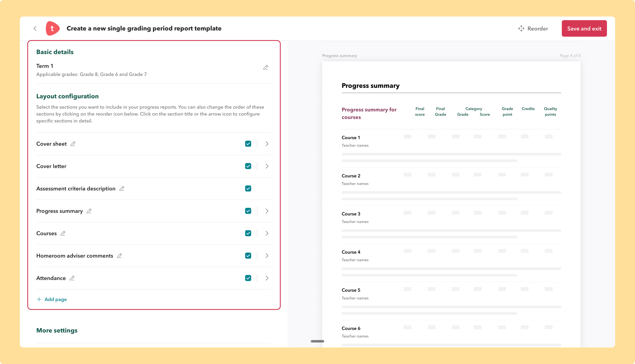Viewport: 635px width, 364px height.
Task: Go back using the header back arrow
Action: pyautogui.click(x=35, y=29)
